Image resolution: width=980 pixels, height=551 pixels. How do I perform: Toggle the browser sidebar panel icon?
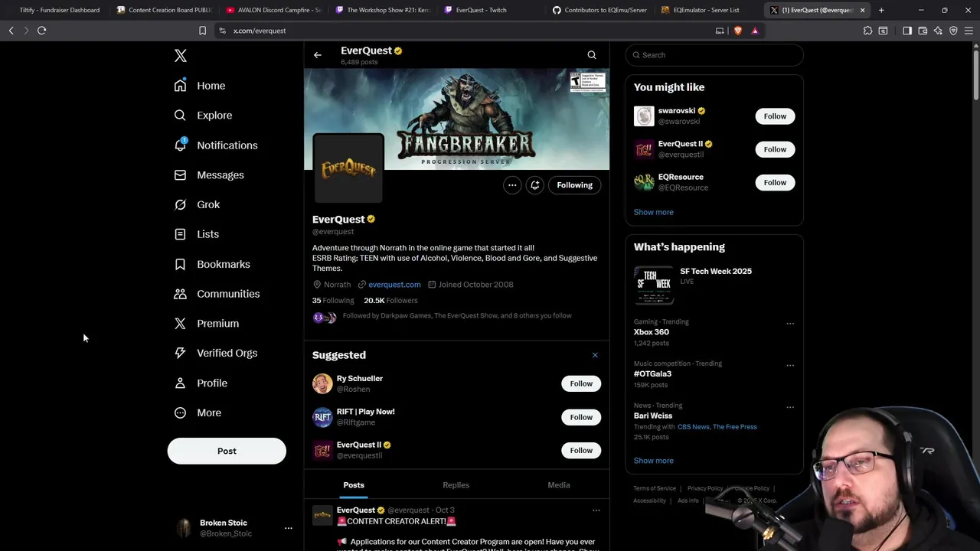[907, 31]
